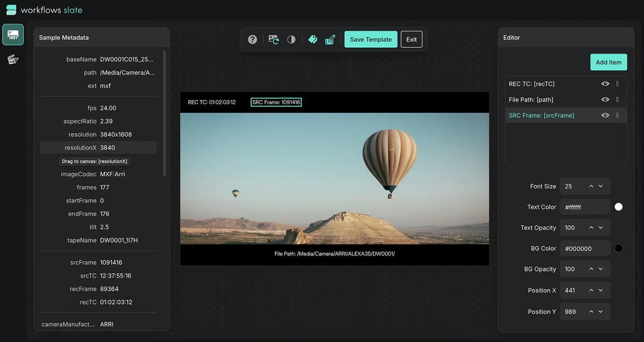The image size is (644, 342).
Task: Grab the drag handle for SRC Frame item
Action: tap(617, 115)
